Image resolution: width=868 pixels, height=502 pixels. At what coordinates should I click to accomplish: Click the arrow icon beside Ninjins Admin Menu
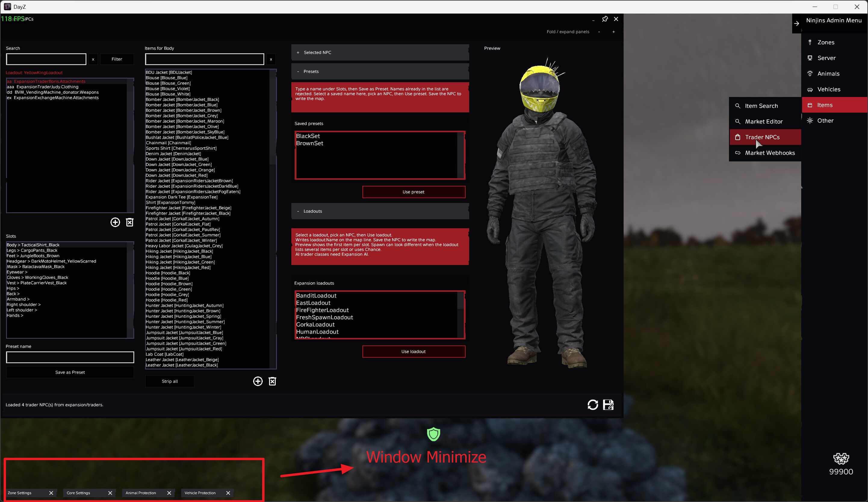[797, 23]
